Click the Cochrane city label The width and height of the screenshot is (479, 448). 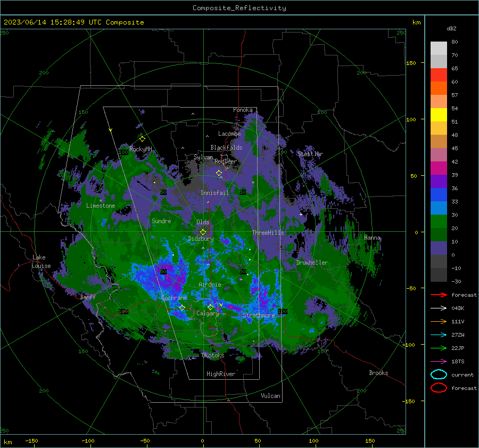[x=174, y=298]
